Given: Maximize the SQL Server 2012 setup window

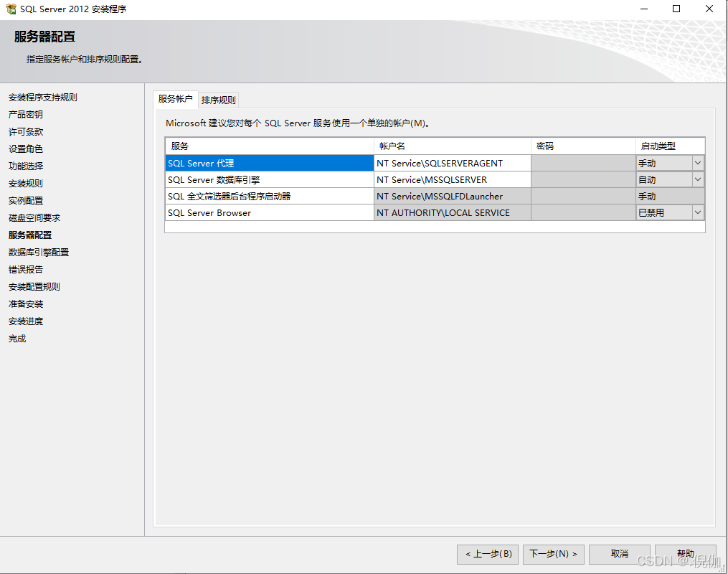Looking at the screenshot, I should click(676, 9).
